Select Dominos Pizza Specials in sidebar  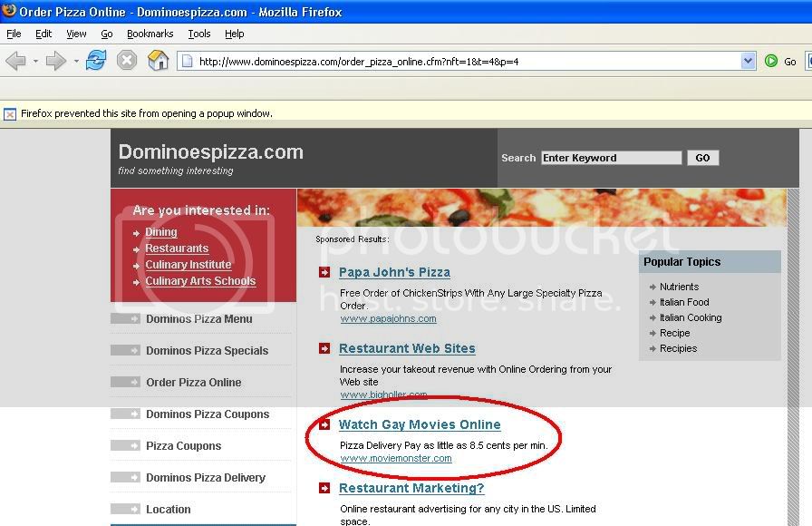pyautogui.click(x=208, y=350)
